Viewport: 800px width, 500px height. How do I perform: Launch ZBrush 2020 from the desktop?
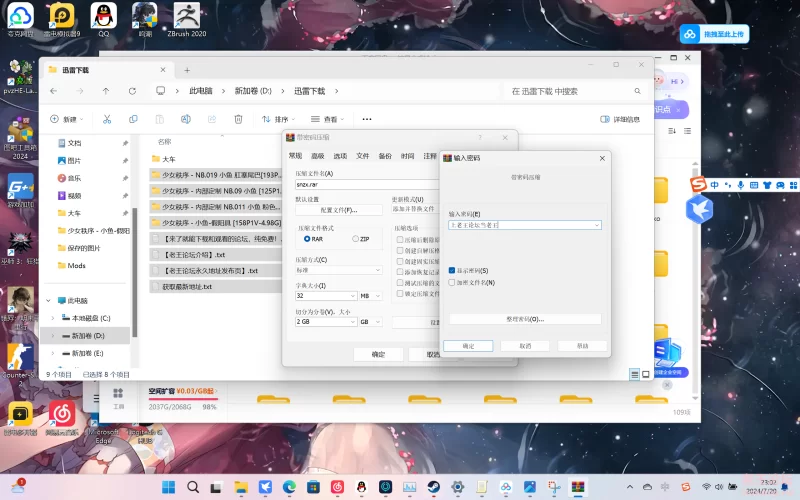pyautogui.click(x=187, y=19)
